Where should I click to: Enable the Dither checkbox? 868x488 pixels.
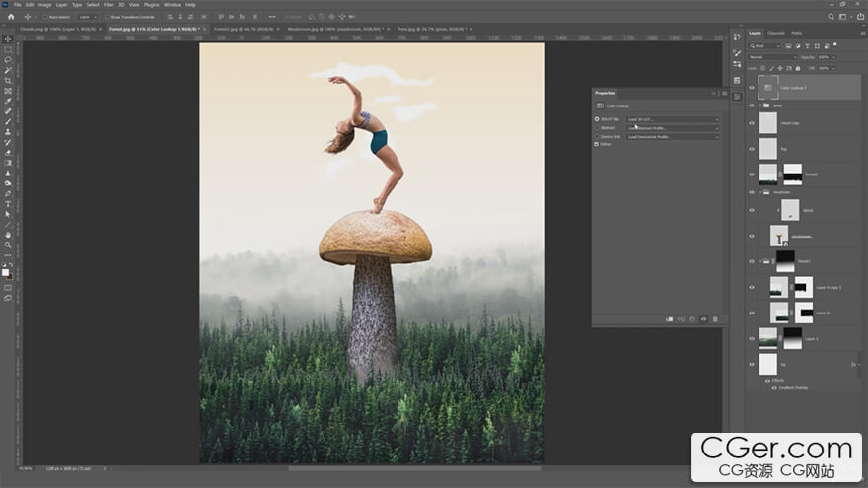(x=597, y=144)
